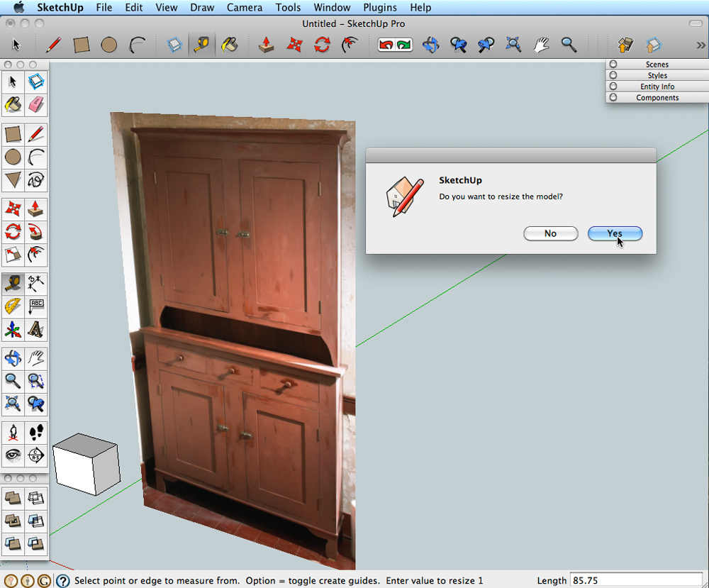Select the Tape Measure tool in left palette
This screenshot has height=588, width=709.
pyautogui.click(x=13, y=284)
